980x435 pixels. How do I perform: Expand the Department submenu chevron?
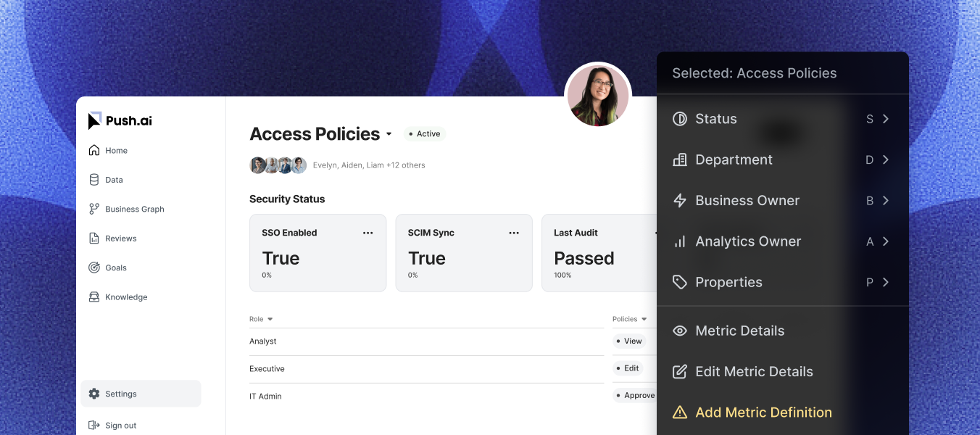pyautogui.click(x=886, y=159)
